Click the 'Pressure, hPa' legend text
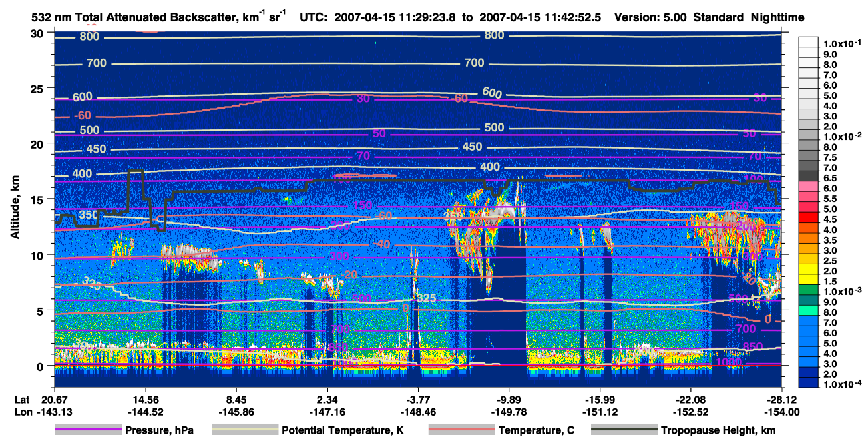 (x=160, y=431)
